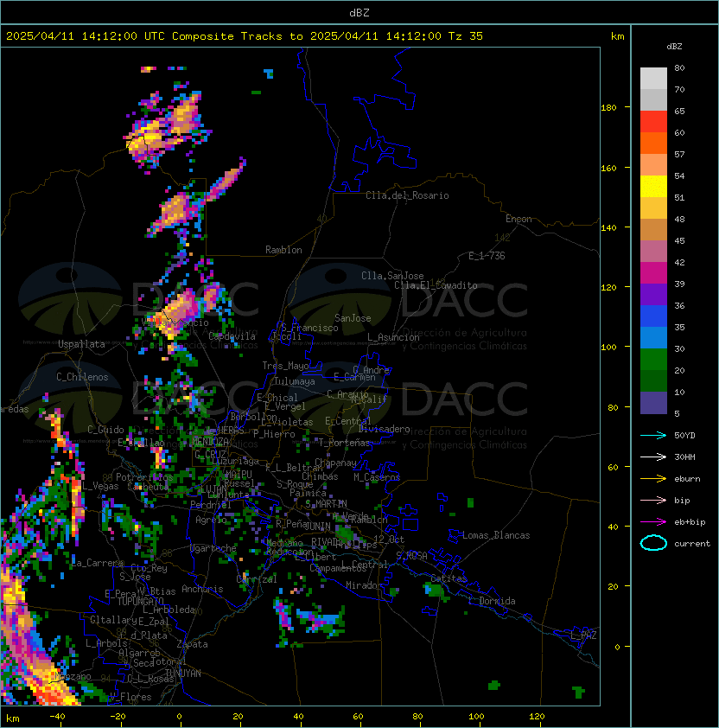The image size is (719, 728).
Task: Click the white 30HM arrow icon
Action: point(653,457)
